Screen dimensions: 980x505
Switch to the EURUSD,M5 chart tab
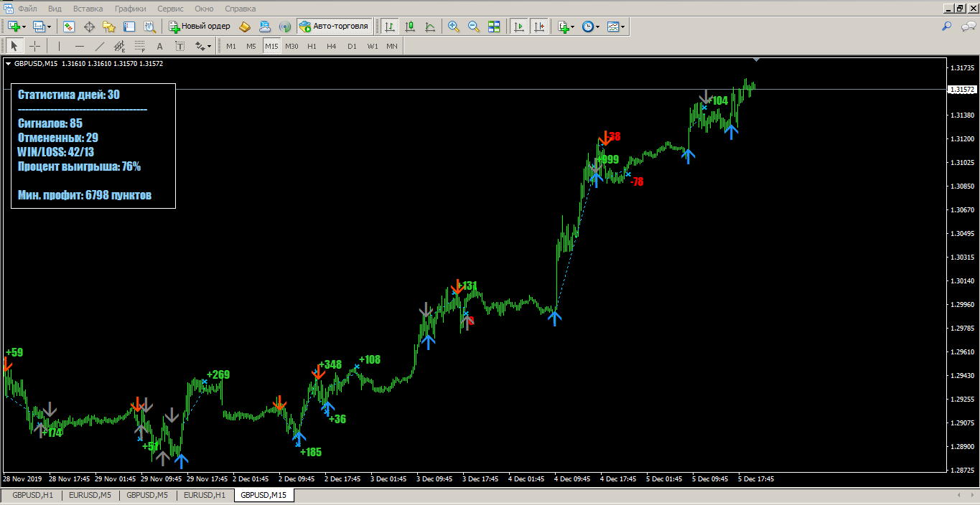(x=90, y=495)
